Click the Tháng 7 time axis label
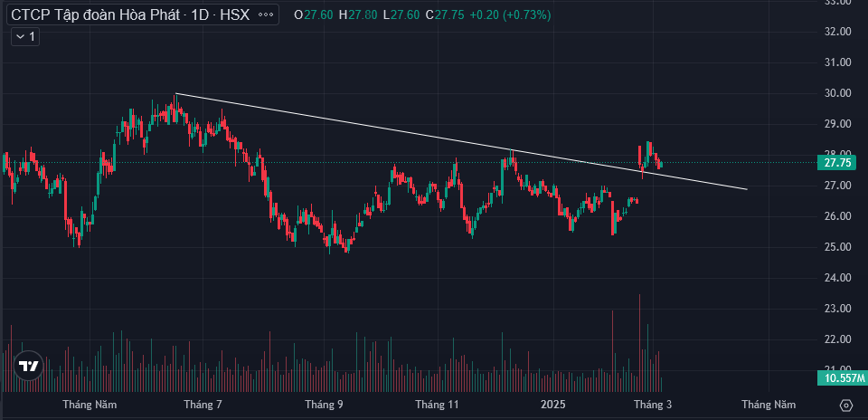The height and width of the screenshot is (420, 868). [203, 405]
